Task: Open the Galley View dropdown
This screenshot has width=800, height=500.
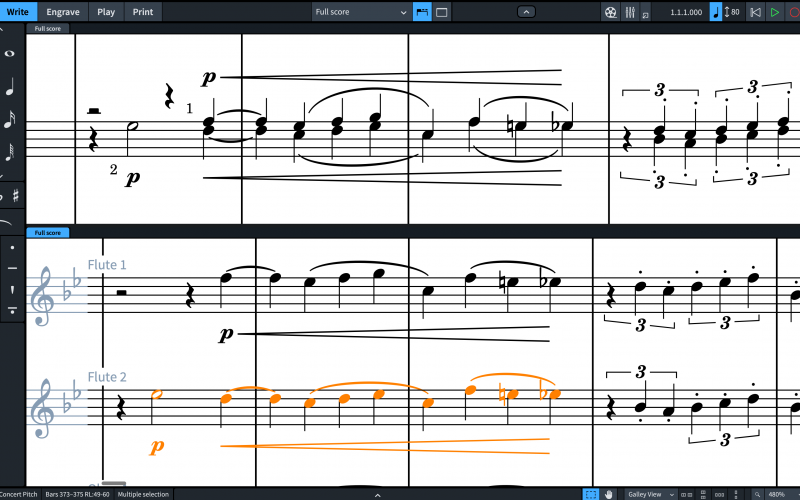Action: [x=651, y=494]
